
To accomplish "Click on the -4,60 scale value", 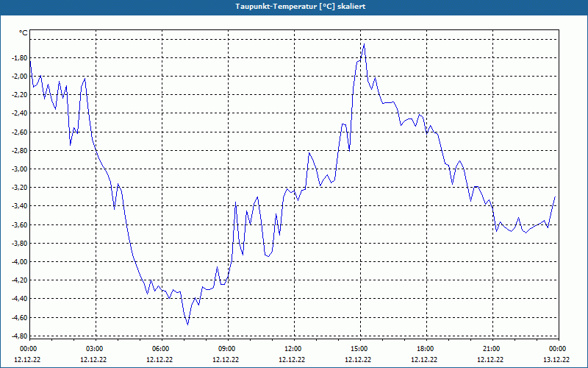I will click(20, 318).
